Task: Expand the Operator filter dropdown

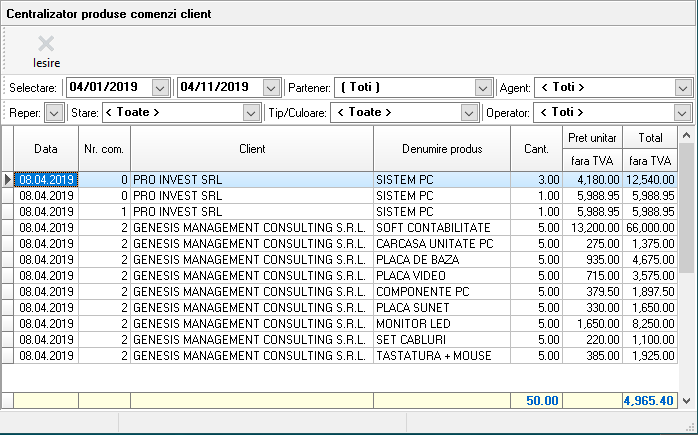Action: pyautogui.click(x=683, y=112)
